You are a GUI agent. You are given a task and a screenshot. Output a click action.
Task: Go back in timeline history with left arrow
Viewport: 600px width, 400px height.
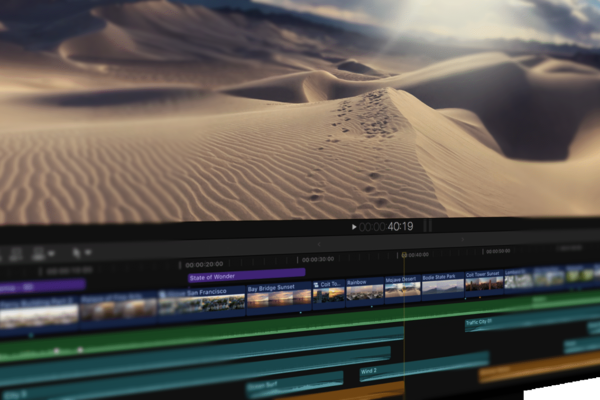pos(319,244)
